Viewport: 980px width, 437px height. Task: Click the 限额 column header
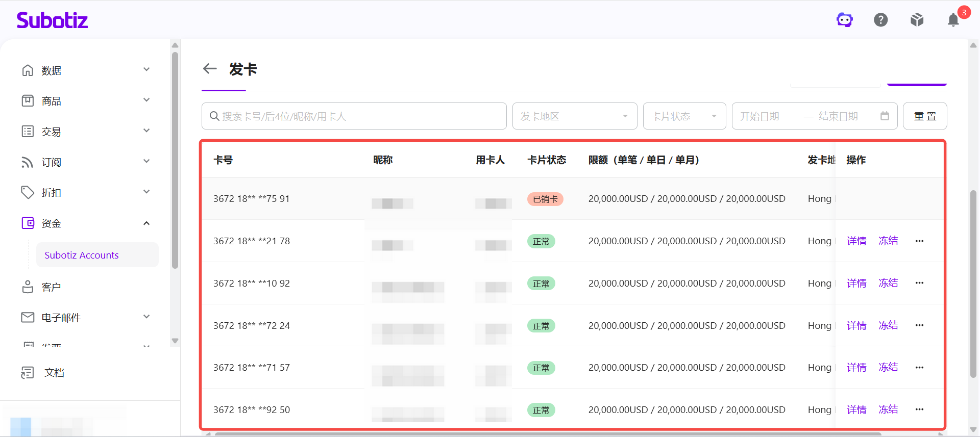tap(644, 160)
